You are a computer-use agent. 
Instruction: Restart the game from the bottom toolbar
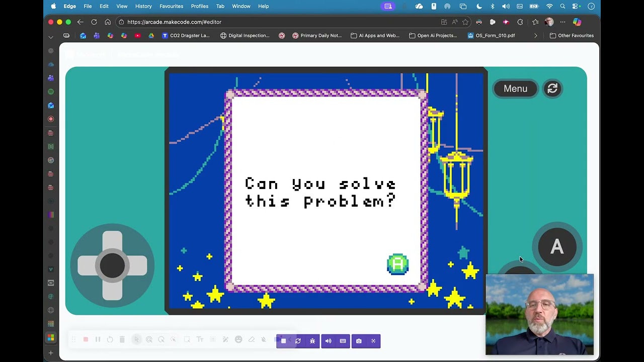click(298, 341)
